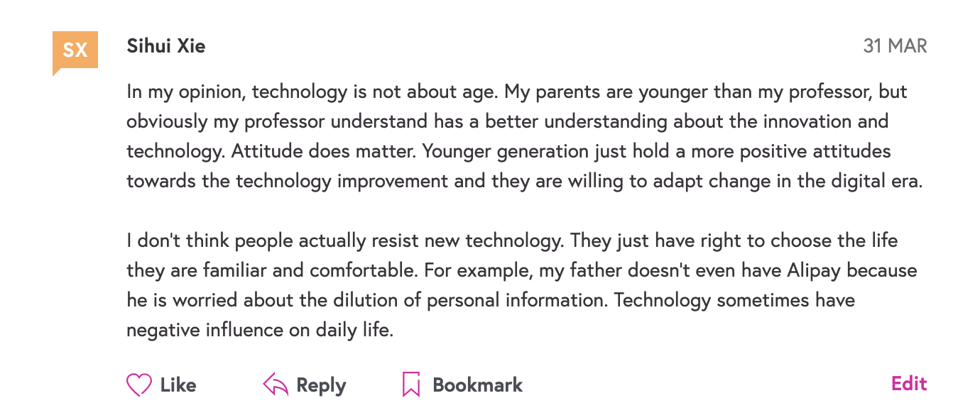
Task: Click the phrase 'negative influence on daily life'
Action: 259,330
